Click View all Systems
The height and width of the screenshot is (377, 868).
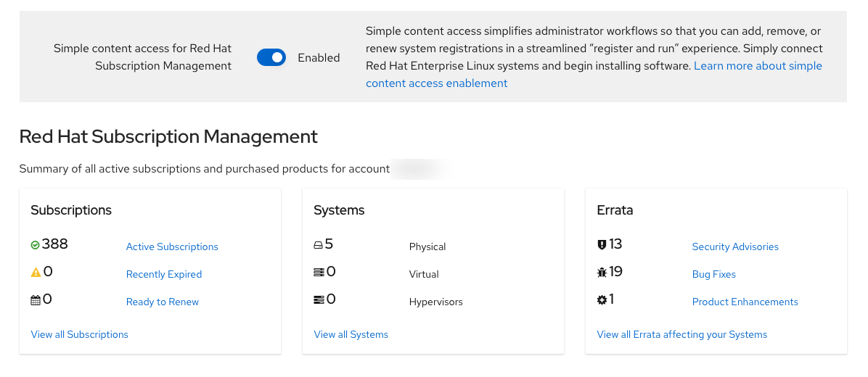[x=351, y=334]
